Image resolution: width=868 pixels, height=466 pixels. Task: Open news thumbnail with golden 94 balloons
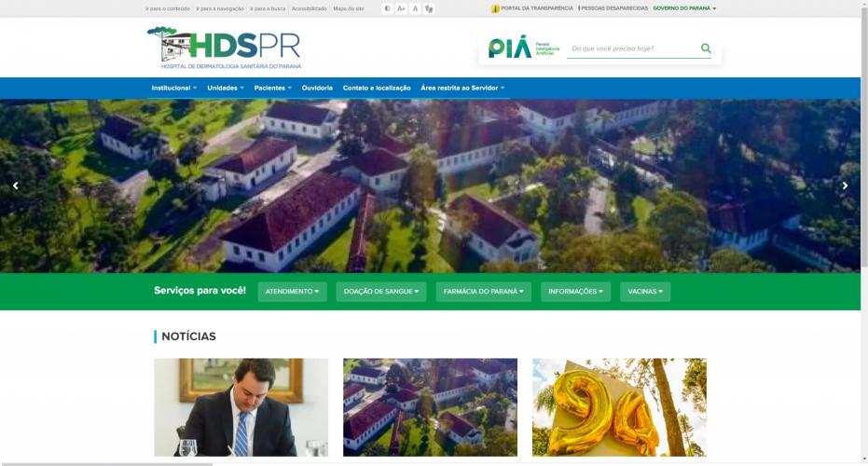click(x=619, y=407)
